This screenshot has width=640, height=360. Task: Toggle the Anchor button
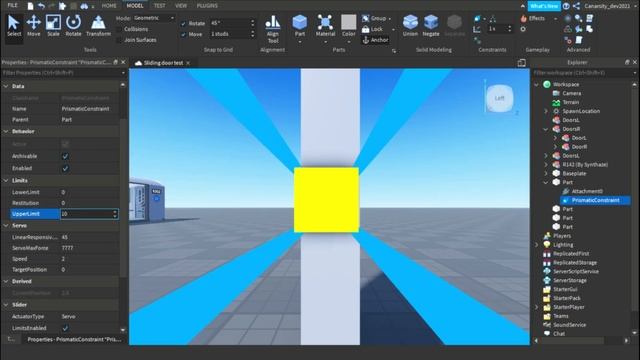click(376, 40)
